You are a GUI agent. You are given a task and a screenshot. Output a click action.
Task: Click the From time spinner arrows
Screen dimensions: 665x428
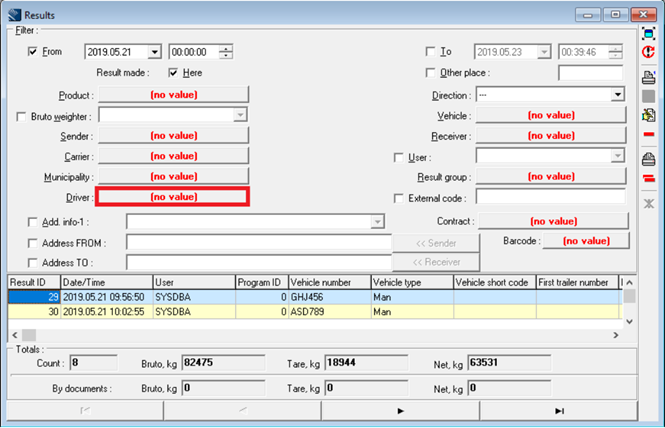click(x=226, y=52)
